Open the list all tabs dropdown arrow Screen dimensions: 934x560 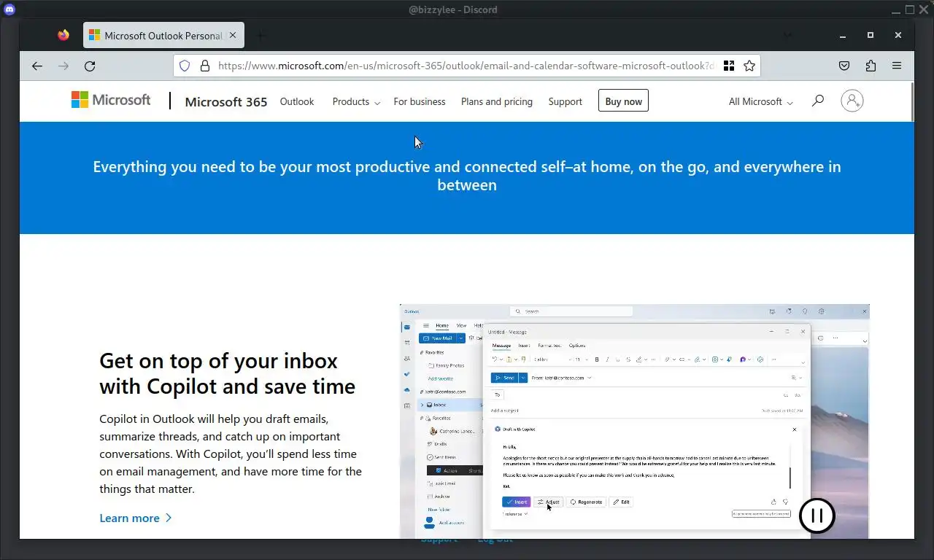788,35
